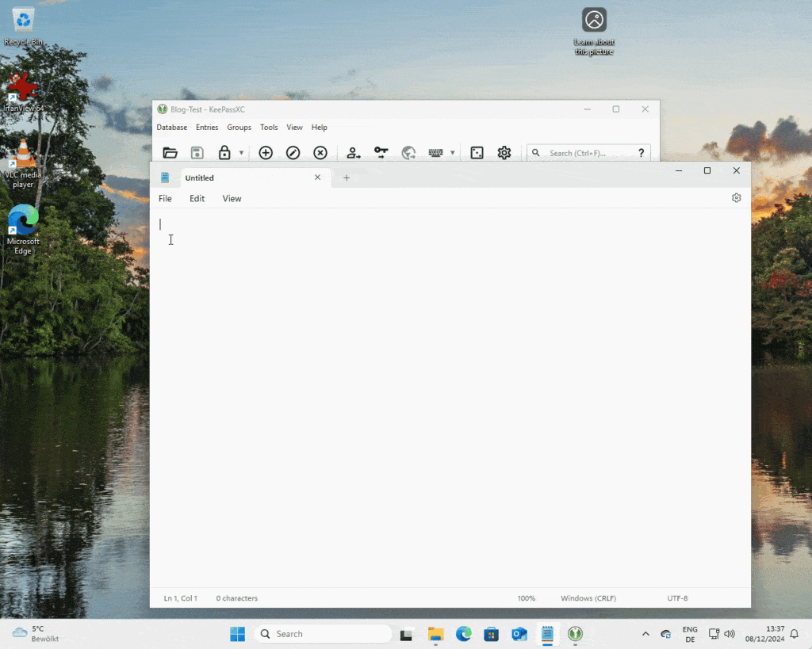Open volume control in system tray
The image size is (812, 649).
pos(730,634)
